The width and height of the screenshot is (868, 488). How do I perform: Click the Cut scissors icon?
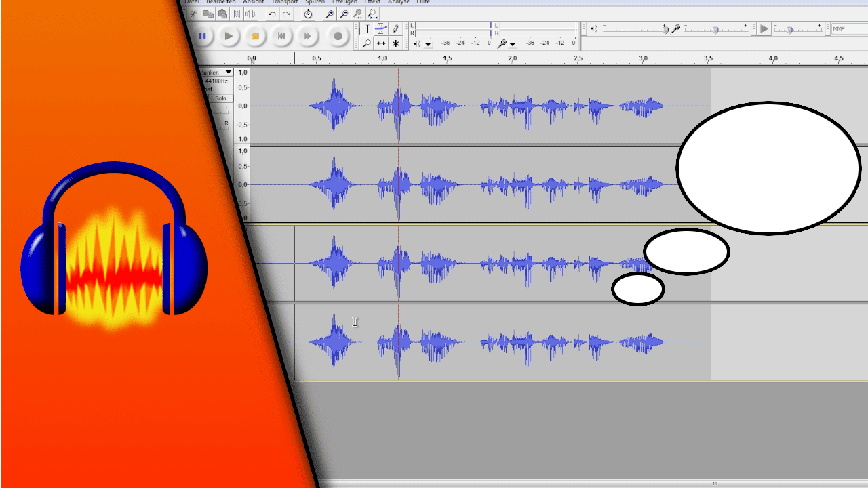tap(193, 14)
